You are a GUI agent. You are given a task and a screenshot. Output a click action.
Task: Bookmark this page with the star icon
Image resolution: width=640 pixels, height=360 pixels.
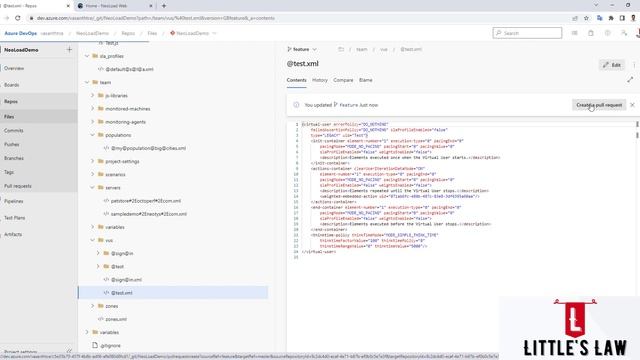tap(587, 18)
